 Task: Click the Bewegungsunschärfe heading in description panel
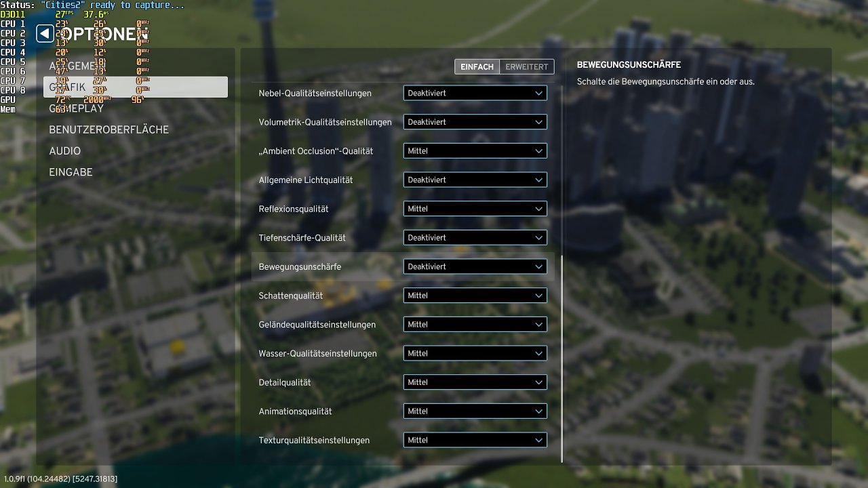[629, 64]
